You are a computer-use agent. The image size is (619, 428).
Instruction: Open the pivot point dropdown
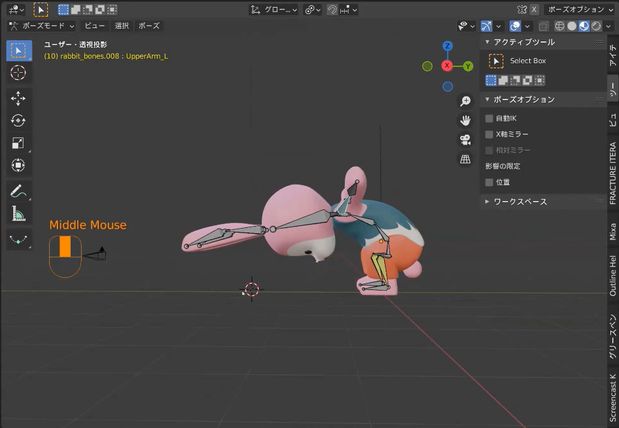312,9
